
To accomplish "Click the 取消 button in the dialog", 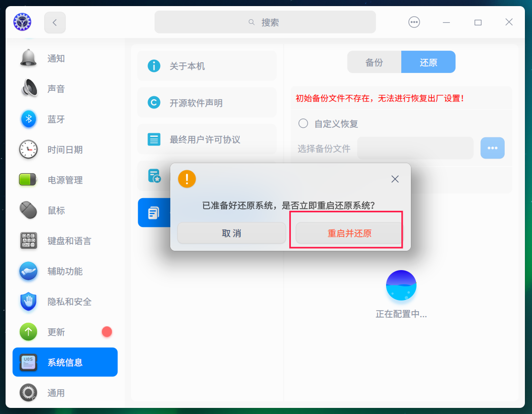I will (x=232, y=233).
